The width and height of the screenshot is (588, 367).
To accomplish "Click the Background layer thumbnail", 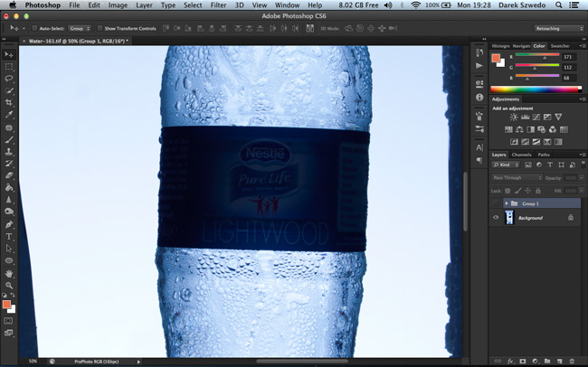I will pyautogui.click(x=509, y=218).
